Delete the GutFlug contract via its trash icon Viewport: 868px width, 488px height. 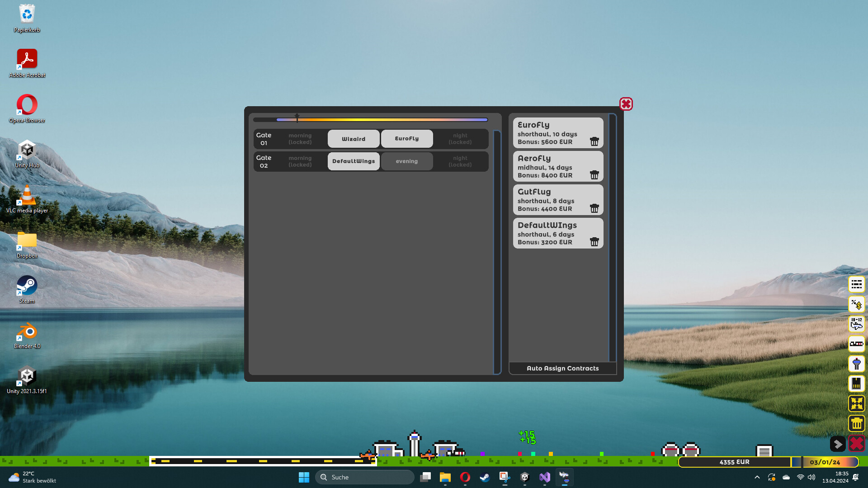[x=594, y=208]
